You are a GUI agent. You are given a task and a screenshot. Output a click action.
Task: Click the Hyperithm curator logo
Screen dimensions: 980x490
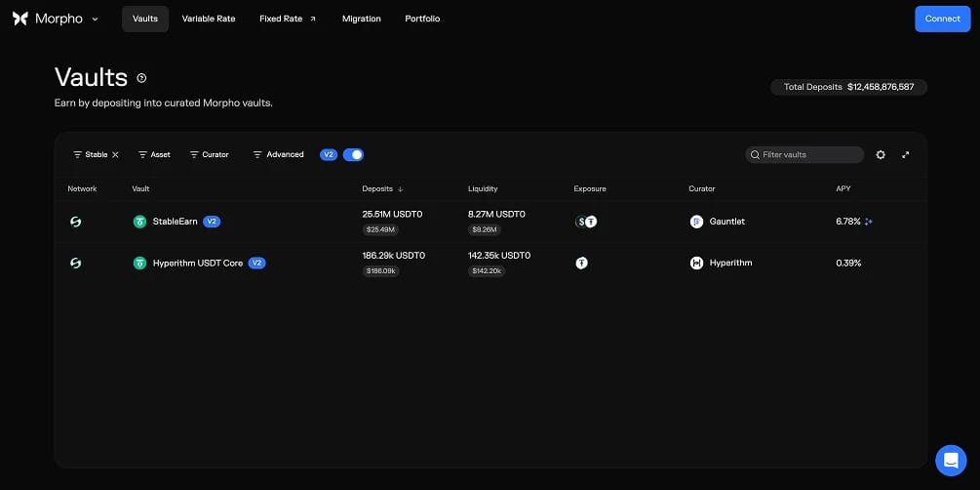pyautogui.click(x=697, y=264)
